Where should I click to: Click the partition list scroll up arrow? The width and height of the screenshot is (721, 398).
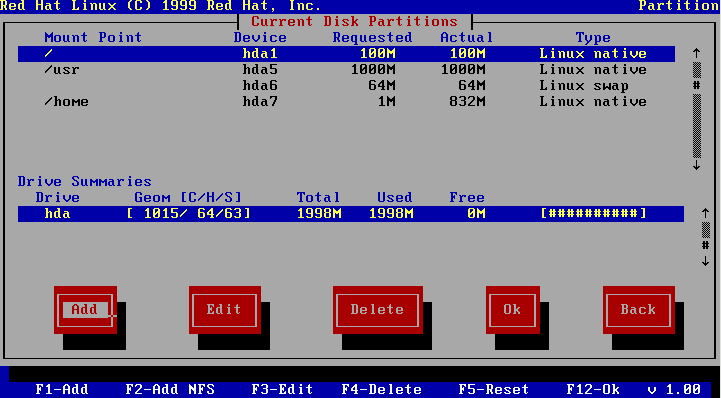click(697, 53)
